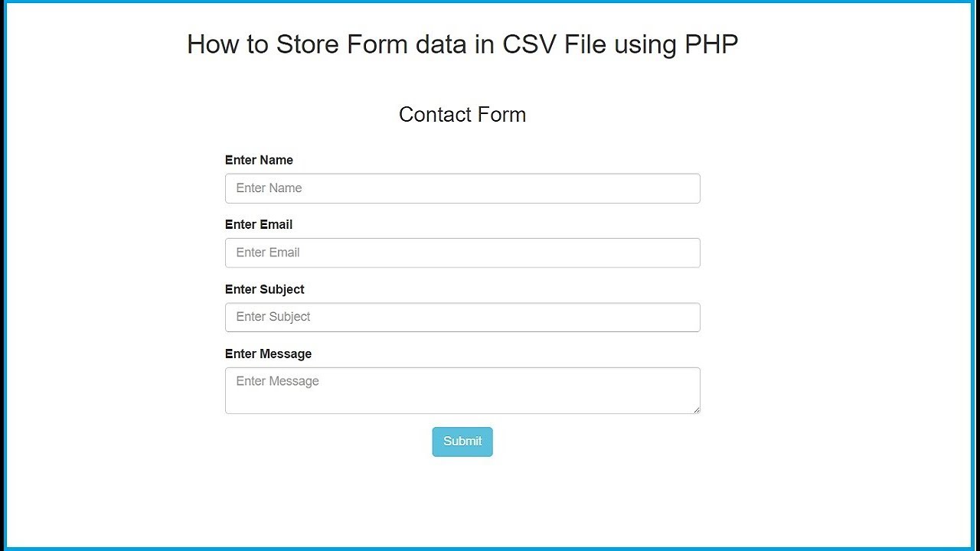Click inside the Enter Message textarea
The height and width of the screenshot is (551, 980).
(462, 390)
